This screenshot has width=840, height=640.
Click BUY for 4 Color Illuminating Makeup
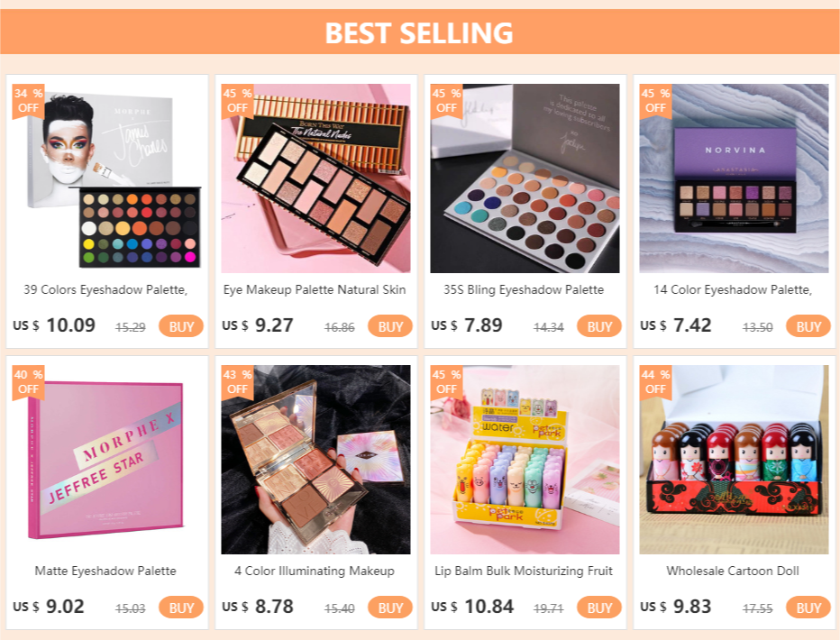coord(390,608)
